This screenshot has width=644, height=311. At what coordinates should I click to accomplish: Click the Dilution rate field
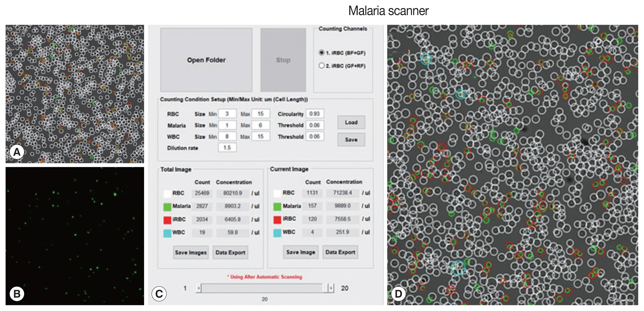coord(227,148)
